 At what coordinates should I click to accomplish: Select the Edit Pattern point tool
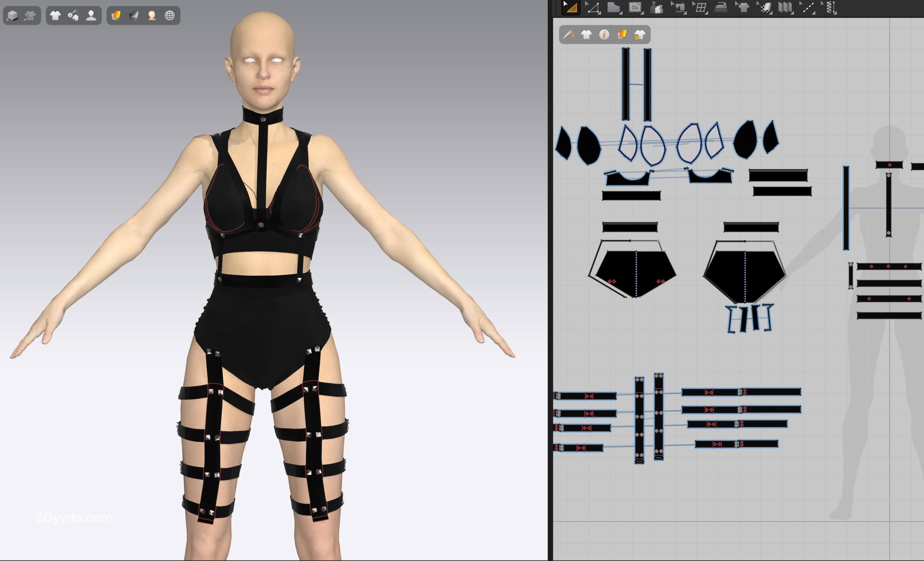(x=593, y=8)
